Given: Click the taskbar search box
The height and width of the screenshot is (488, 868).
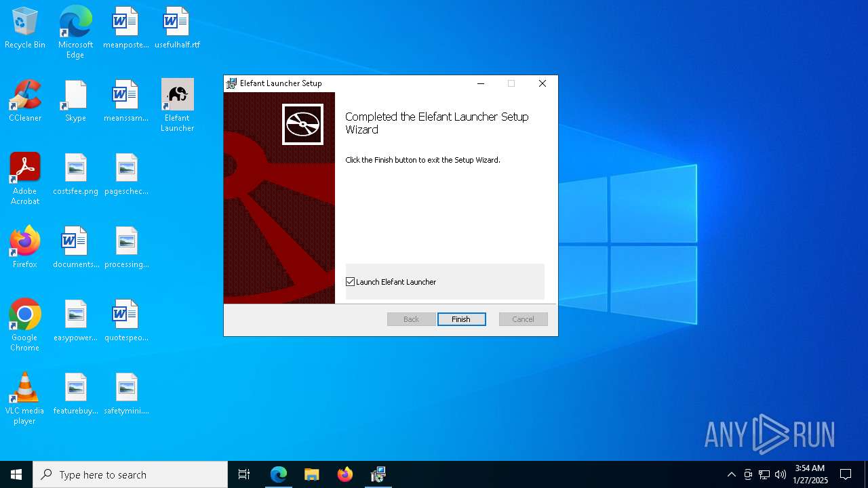Looking at the screenshot, I should [130, 474].
